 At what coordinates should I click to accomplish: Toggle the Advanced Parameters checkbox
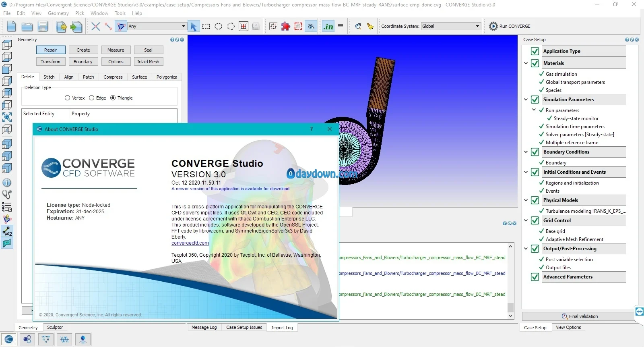(x=535, y=277)
